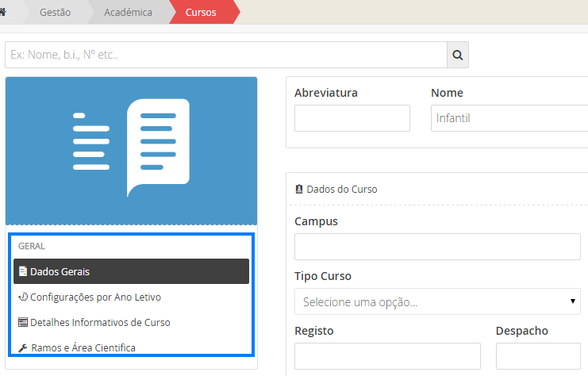
Task: Click the file icon beside Dados Gerais
Action: click(22, 271)
